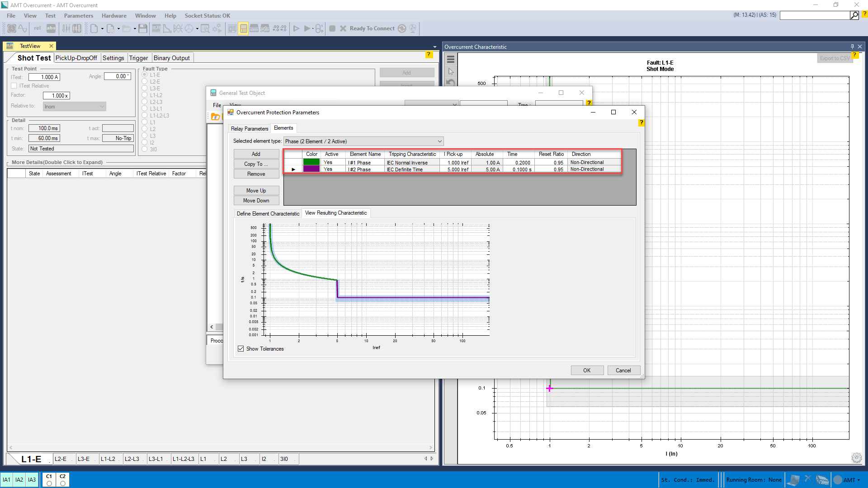Enable the ITest Relative checkbox
Screen dimensions: 868x488
pos(14,86)
